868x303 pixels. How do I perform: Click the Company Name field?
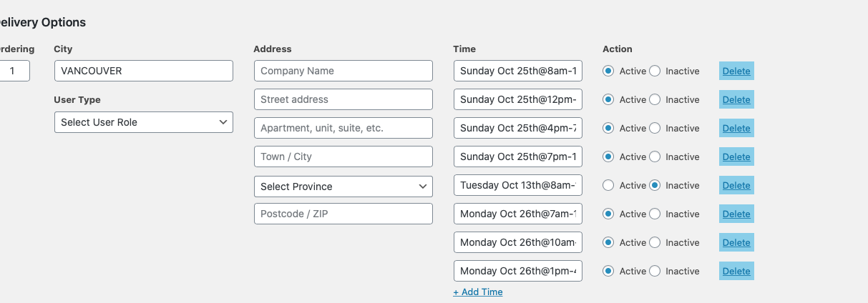(343, 71)
